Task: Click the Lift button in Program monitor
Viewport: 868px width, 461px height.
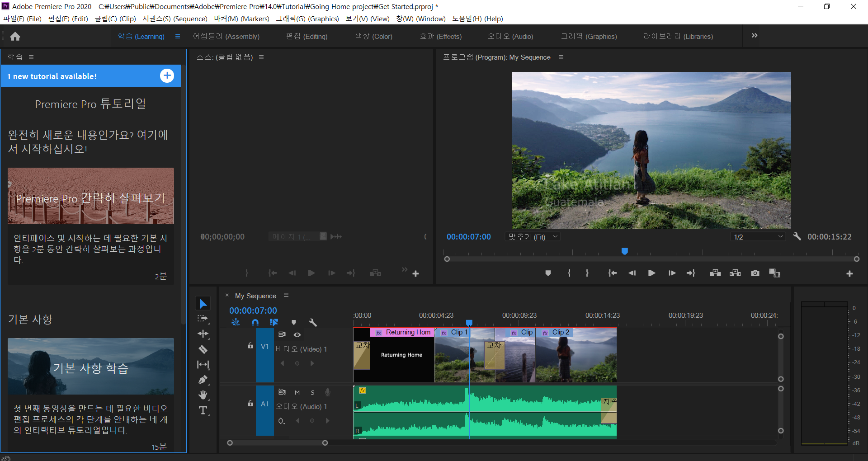Action: pos(715,273)
